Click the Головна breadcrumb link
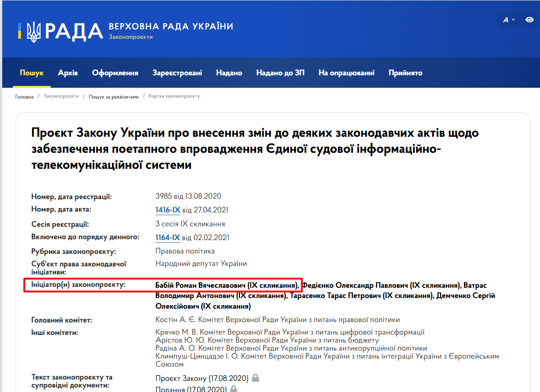The height and width of the screenshot is (392, 540). (25, 97)
